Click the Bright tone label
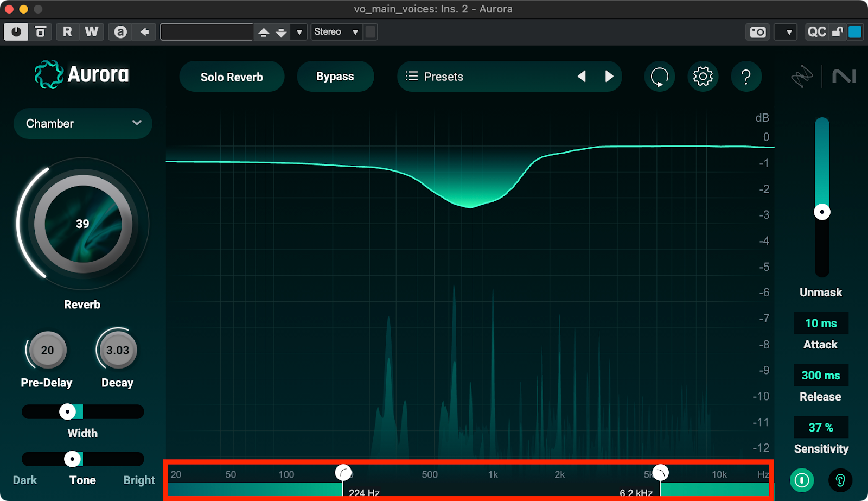This screenshot has height=501, width=868. (139, 480)
